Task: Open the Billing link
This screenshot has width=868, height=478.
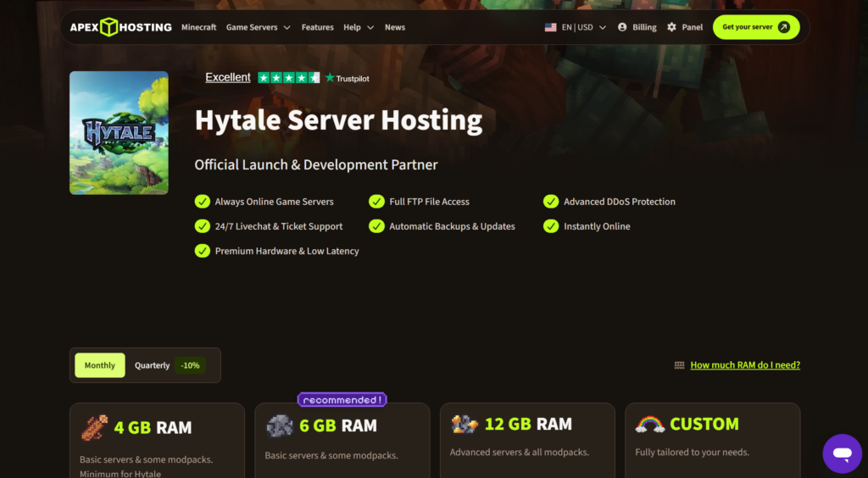Action: pos(644,27)
